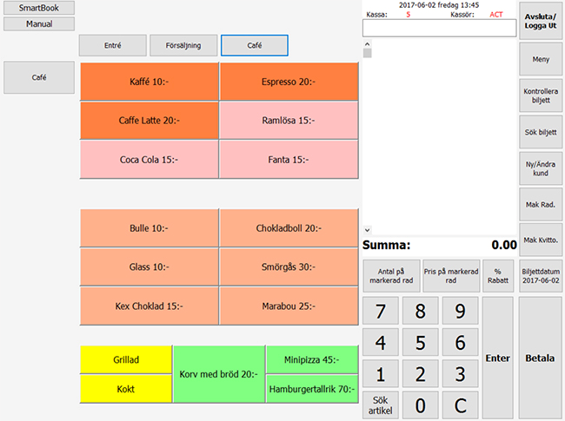Add Kaffé 10:- to the order
The image size is (565, 421).
pyautogui.click(x=149, y=82)
